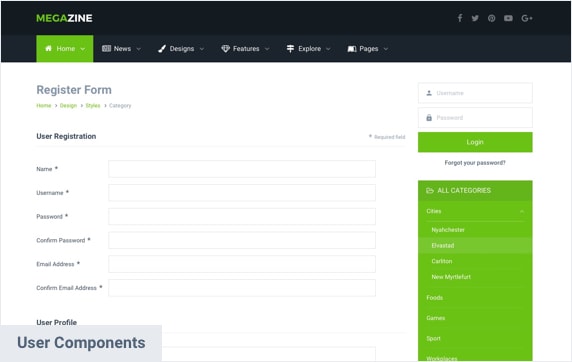Go to Design breadcrumb link
572x362 pixels.
[x=68, y=105]
